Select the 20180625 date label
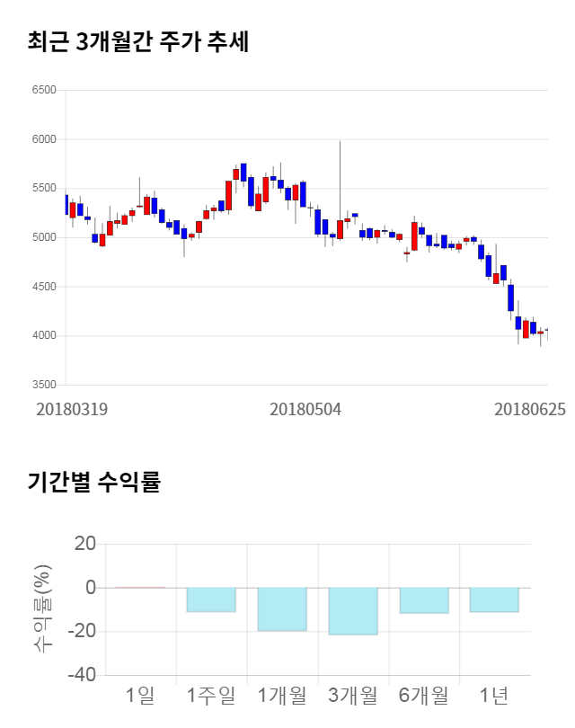575x728 pixels. [x=530, y=409]
